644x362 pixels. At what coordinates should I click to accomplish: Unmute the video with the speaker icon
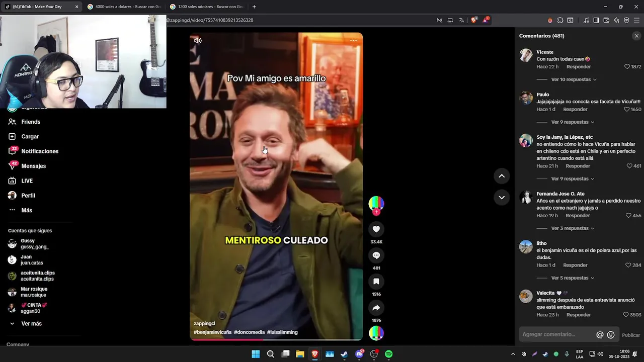(198, 41)
